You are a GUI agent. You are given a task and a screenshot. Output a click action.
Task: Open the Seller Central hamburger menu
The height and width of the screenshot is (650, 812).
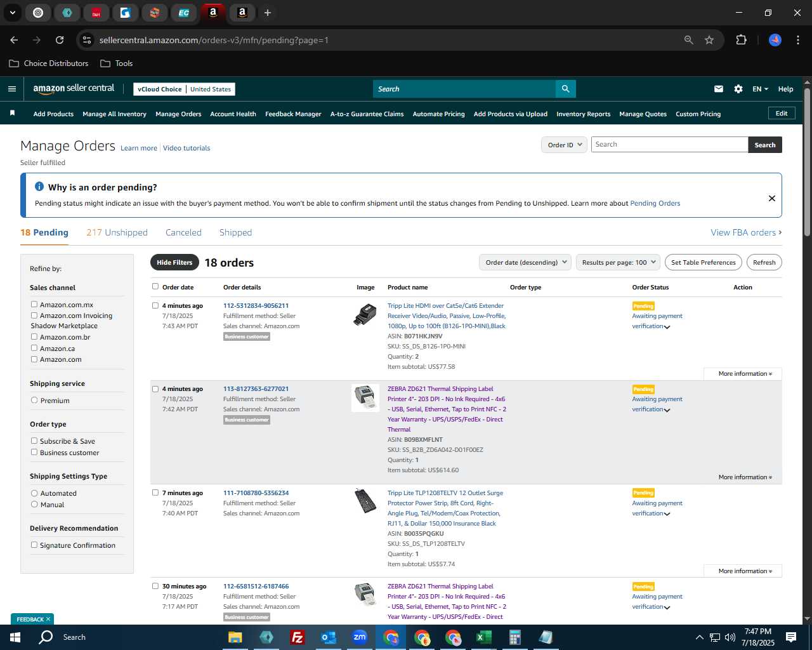(12, 89)
